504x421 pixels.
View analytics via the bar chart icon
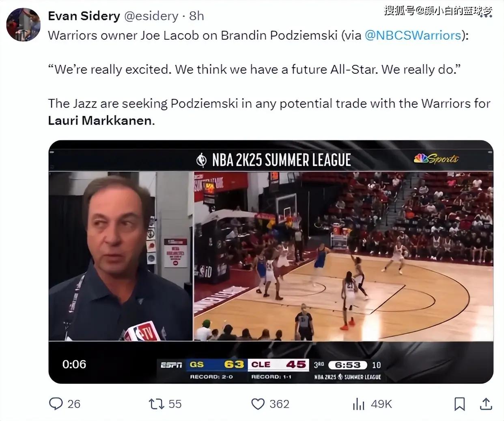(x=358, y=404)
